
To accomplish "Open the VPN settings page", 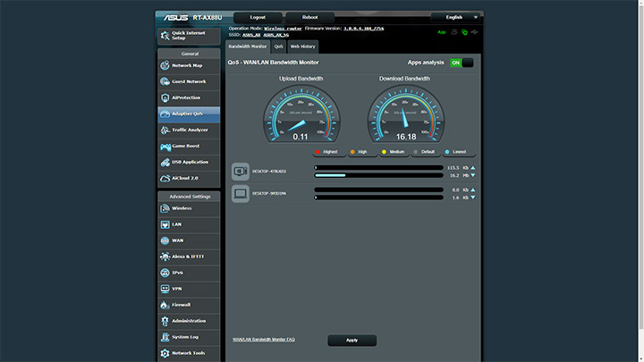I will click(x=189, y=289).
